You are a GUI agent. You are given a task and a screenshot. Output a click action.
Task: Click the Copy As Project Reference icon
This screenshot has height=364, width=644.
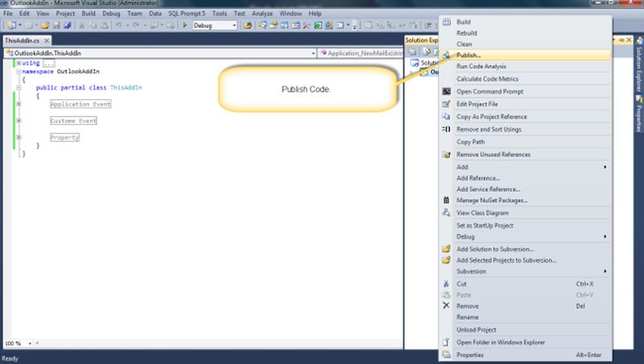tap(447, 117)
